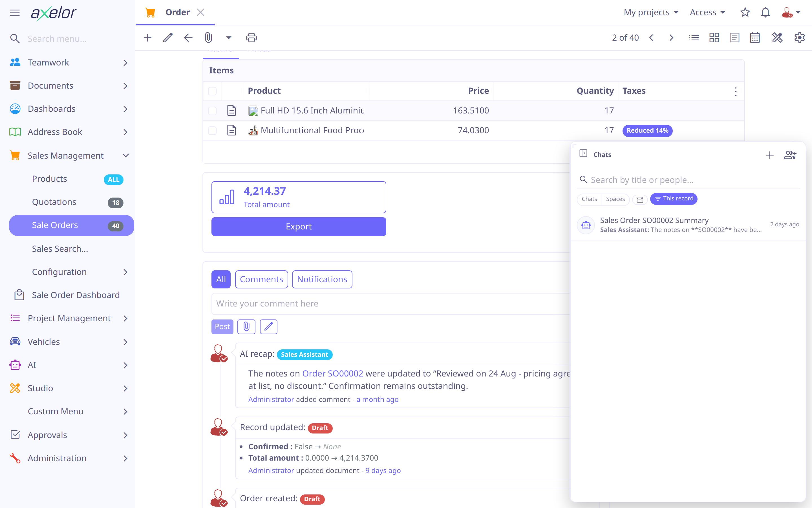Screen dimensions: 812x508
Task: Select the Comments tab
Action: (261, 279)
